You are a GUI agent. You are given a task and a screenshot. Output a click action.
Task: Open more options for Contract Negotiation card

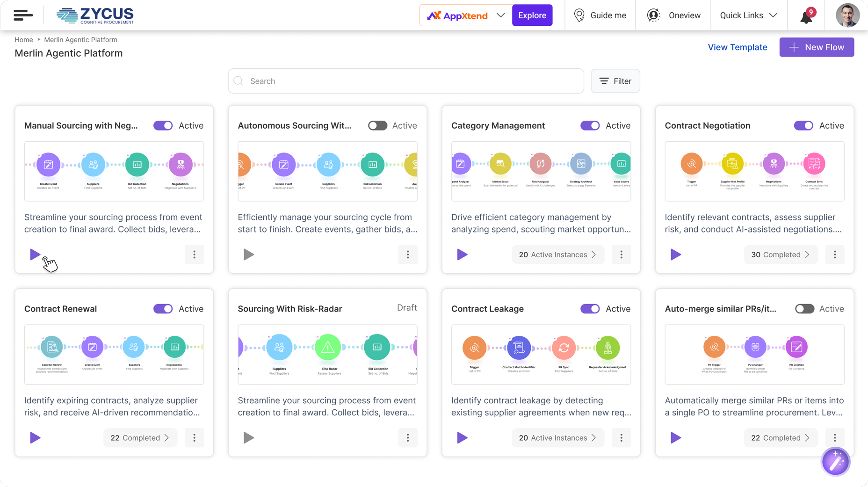pyautogui.click(x=834, y=254)
